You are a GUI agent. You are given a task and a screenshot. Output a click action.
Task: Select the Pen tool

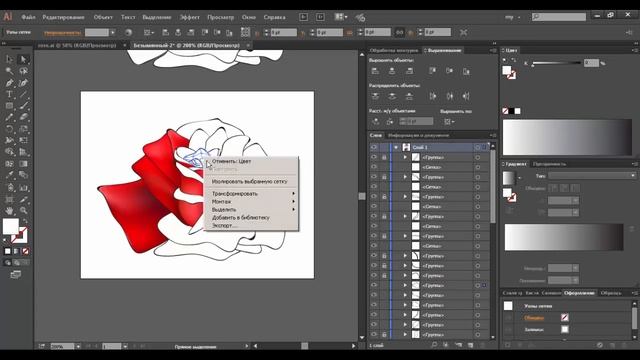coord(9,82)
